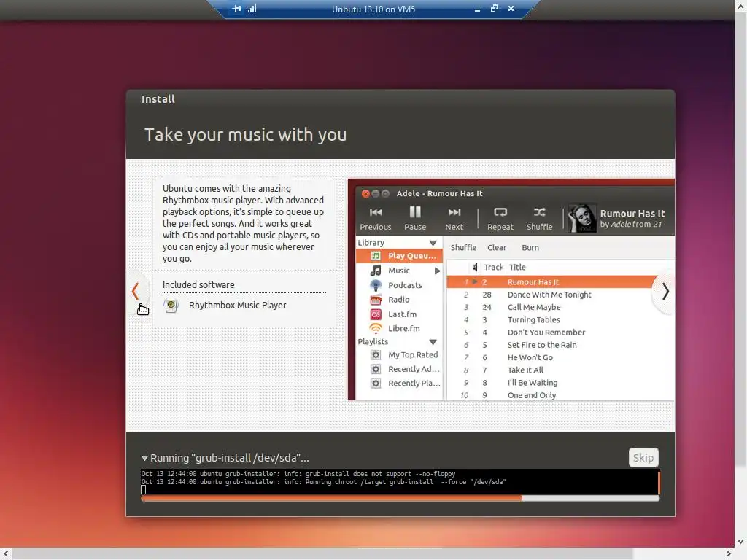Click the terminal log scrollbar
This screenshot has height=560, width=747.
pyautogui.click(x=659, y=482)
